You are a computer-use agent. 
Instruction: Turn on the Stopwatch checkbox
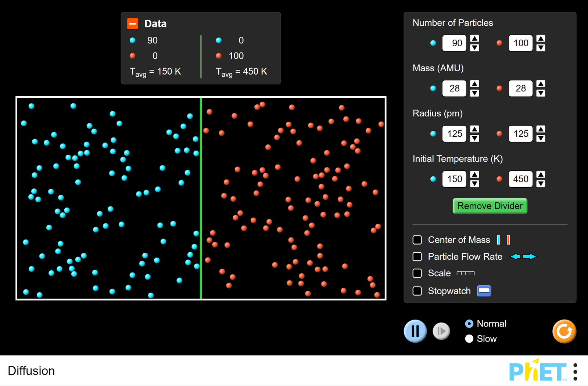pyautogui.click(x=417, y=291)
